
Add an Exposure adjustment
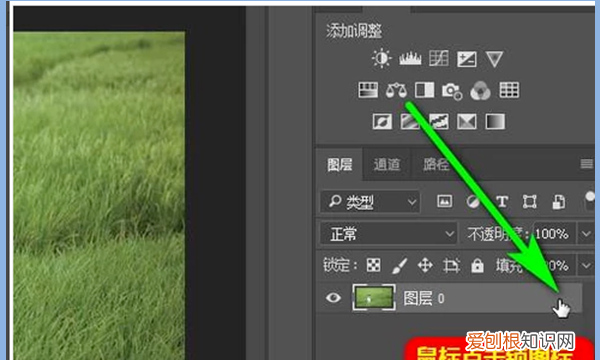tap(467, 59)
